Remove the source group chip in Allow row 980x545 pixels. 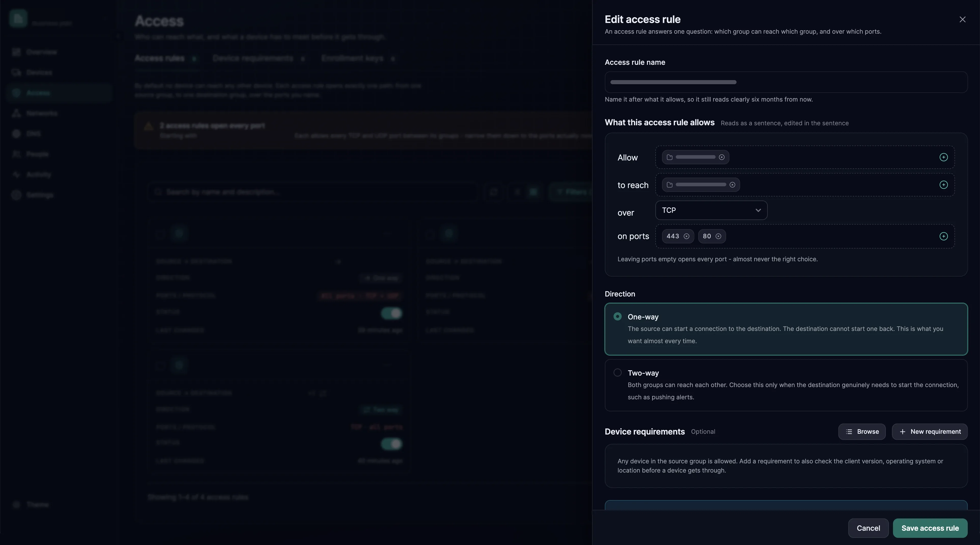point(721,157)
